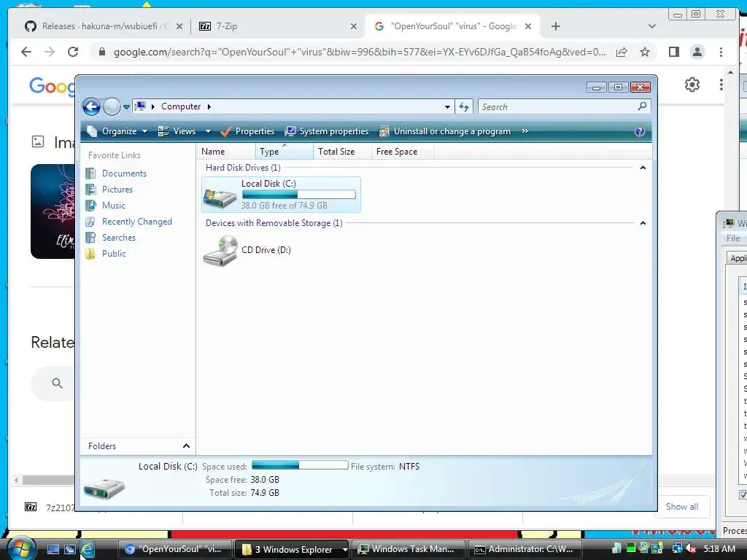Click Show all downloads button
Viewport: 747px width, 560px height.
682,507
